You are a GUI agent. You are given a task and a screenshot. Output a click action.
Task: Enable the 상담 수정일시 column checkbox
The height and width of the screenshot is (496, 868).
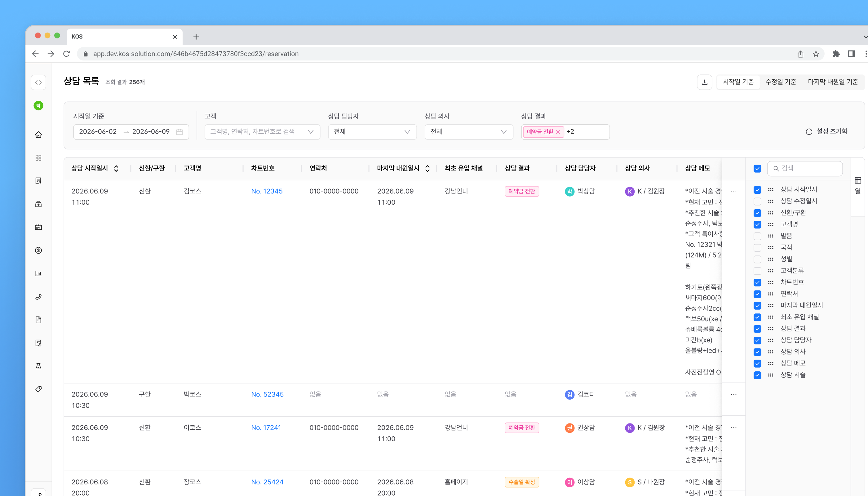click(x=757, y=201)
